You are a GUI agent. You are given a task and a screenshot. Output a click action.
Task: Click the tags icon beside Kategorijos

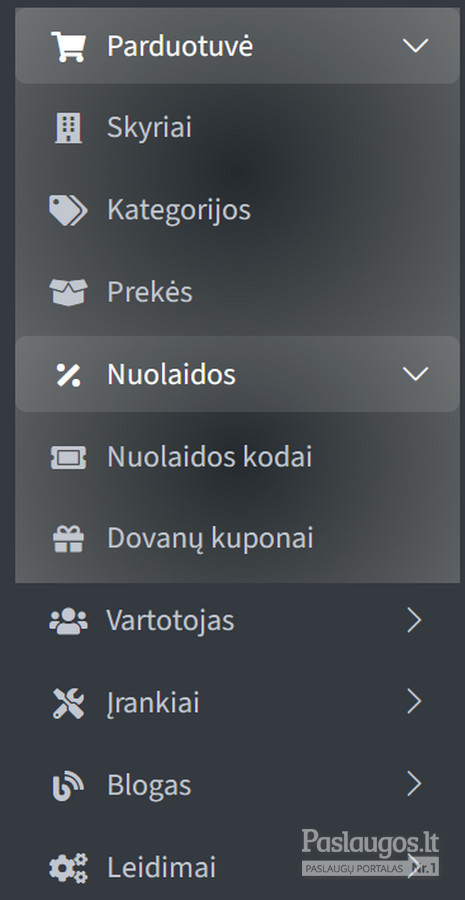click(x=68, y=210)
